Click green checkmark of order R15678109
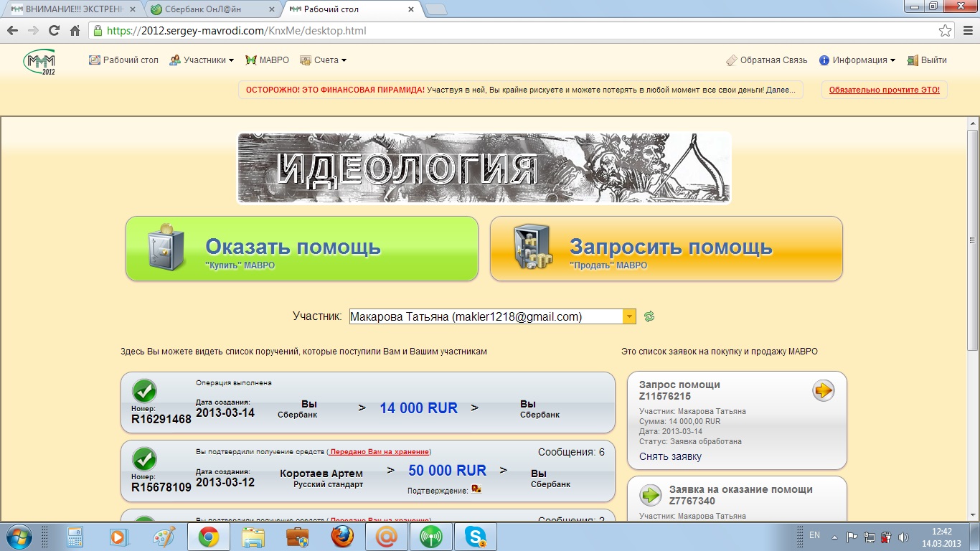The width and height of the screenshot is (980, 551). click(145, 458)
